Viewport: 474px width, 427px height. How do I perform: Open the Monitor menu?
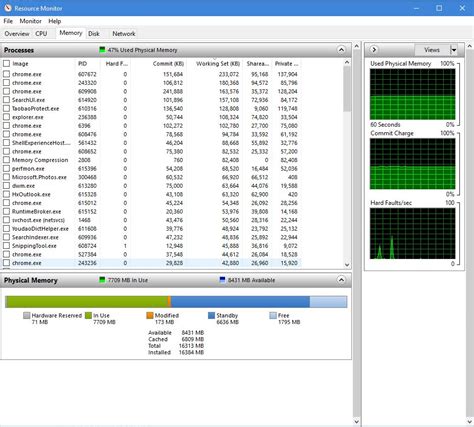click(x=30, y=21)
